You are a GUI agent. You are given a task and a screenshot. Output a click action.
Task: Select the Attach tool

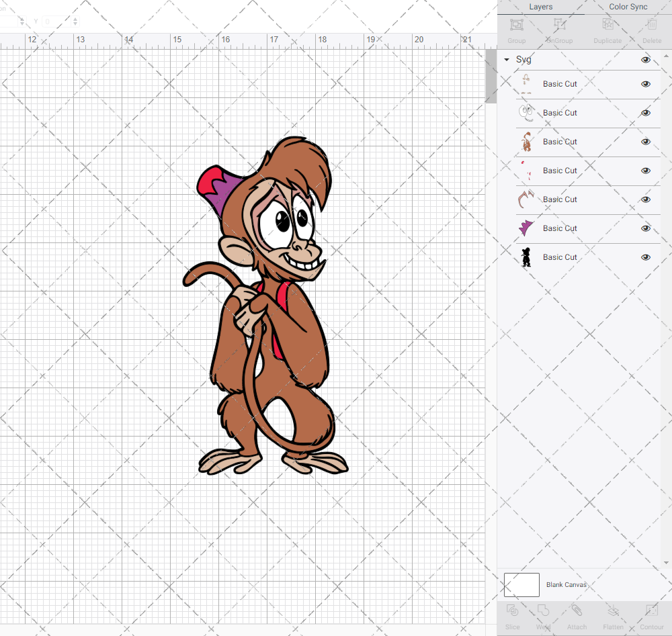pos(577,610)
